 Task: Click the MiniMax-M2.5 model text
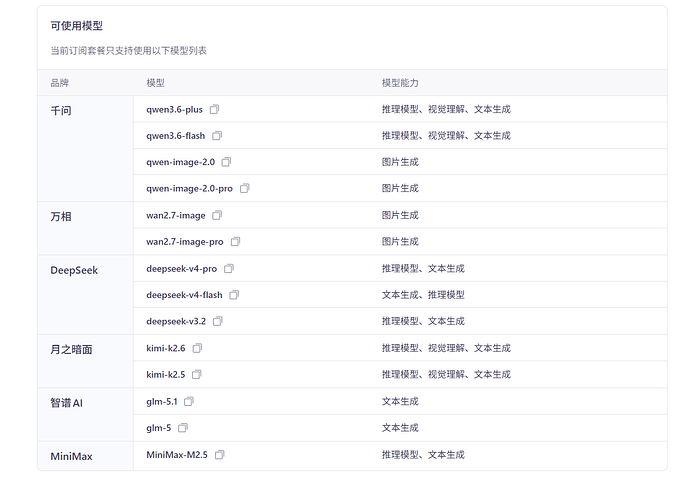(177, 455)
